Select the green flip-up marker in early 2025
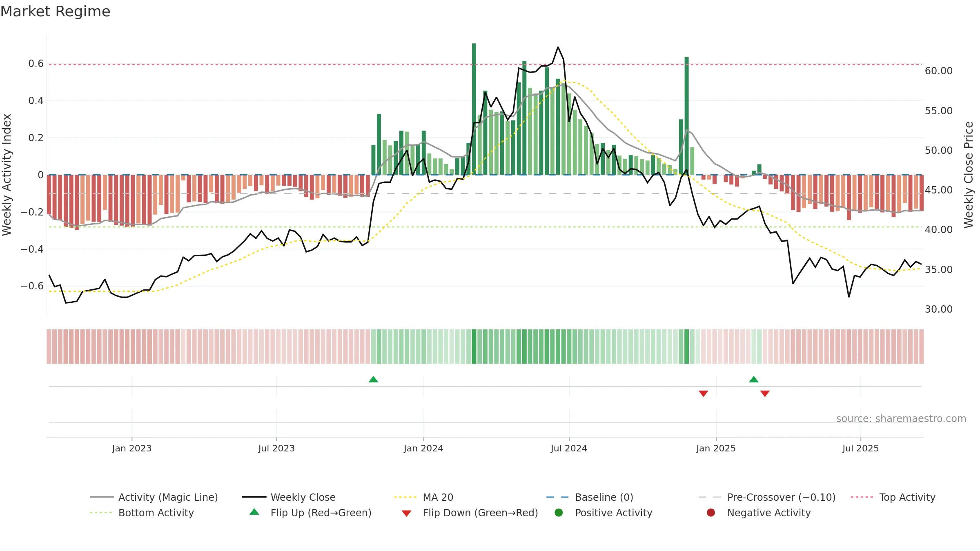980x551 pixels. click(754, 380)
